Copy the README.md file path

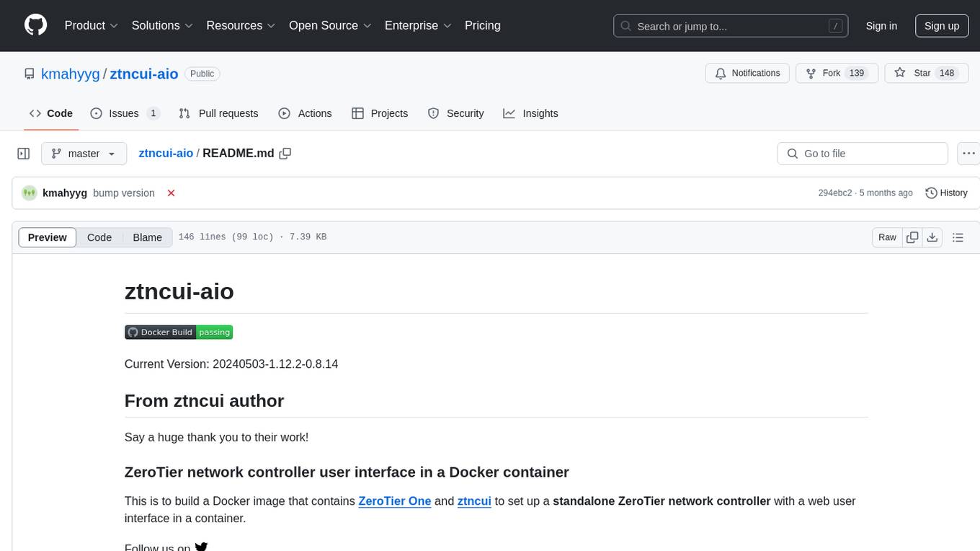(x=285, y=153)
